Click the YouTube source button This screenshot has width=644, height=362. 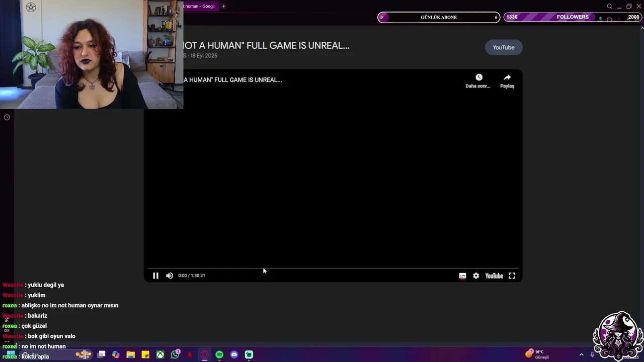point(504,47)
